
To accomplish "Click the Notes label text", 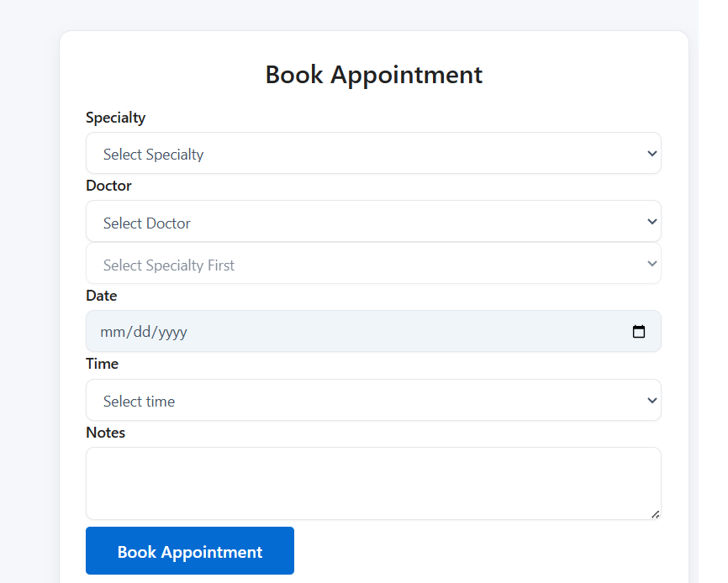I will point(105,433).
